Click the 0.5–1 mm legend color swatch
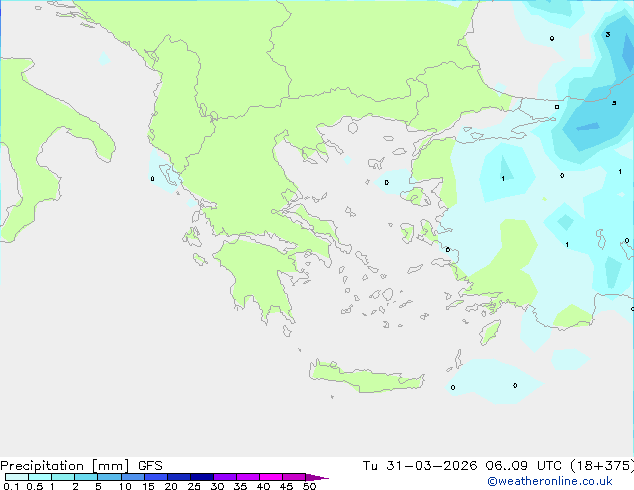Screen dimensions: 634x490 [x=40, y=477]
